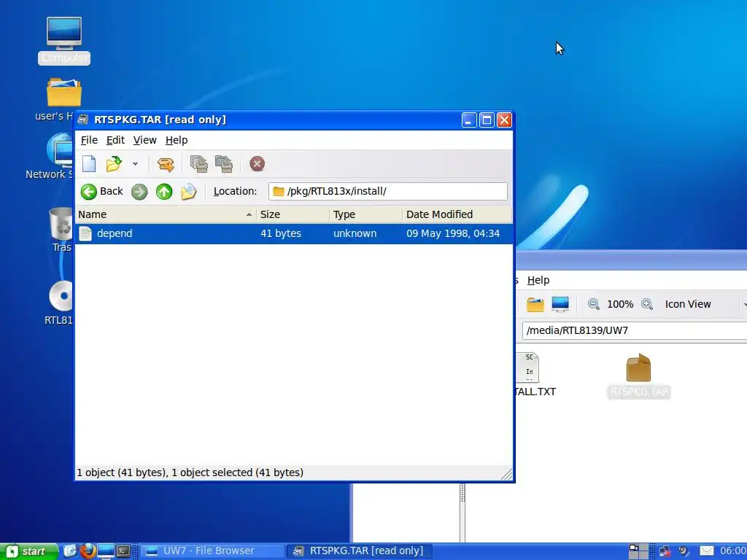Select the Trash desktop icon

click(x=61, y=230)
